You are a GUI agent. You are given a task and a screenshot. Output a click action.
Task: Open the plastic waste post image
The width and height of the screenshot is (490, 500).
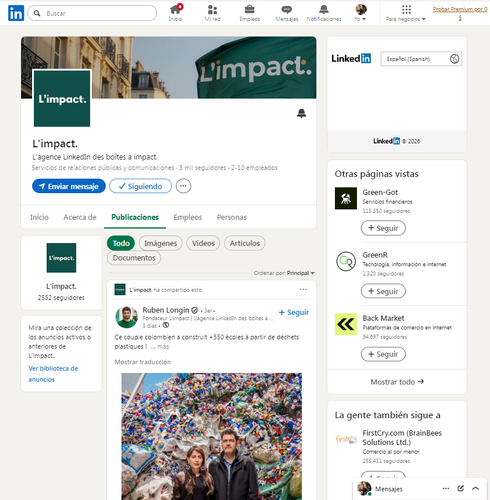coord(212,436)
